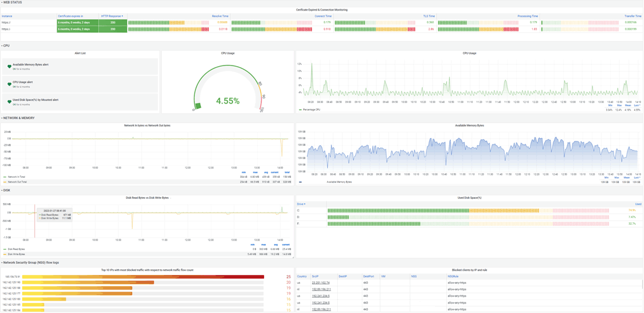Sort disk table by Drive column
This screenshot has width=644, height=313.
point(301,204)
